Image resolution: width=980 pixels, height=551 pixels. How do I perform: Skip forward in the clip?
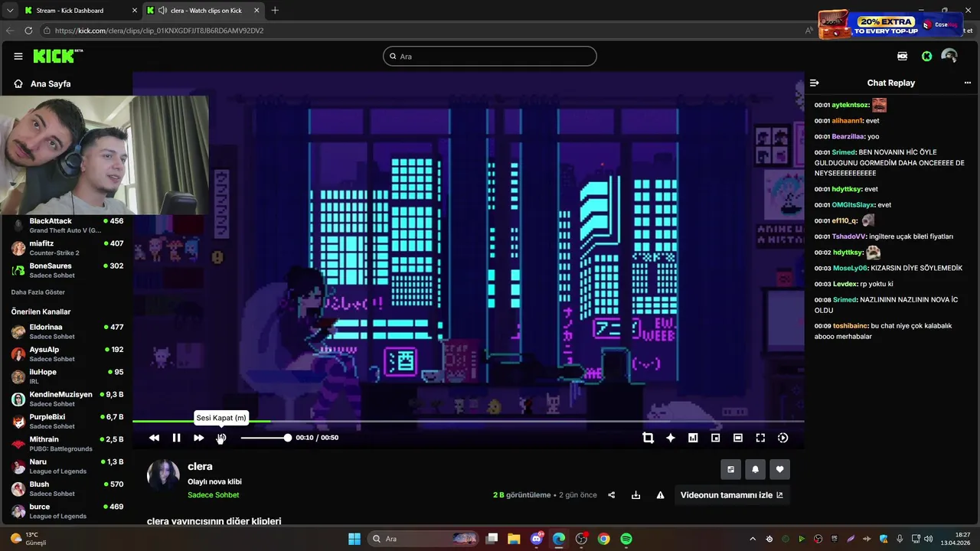coord(198,438)
